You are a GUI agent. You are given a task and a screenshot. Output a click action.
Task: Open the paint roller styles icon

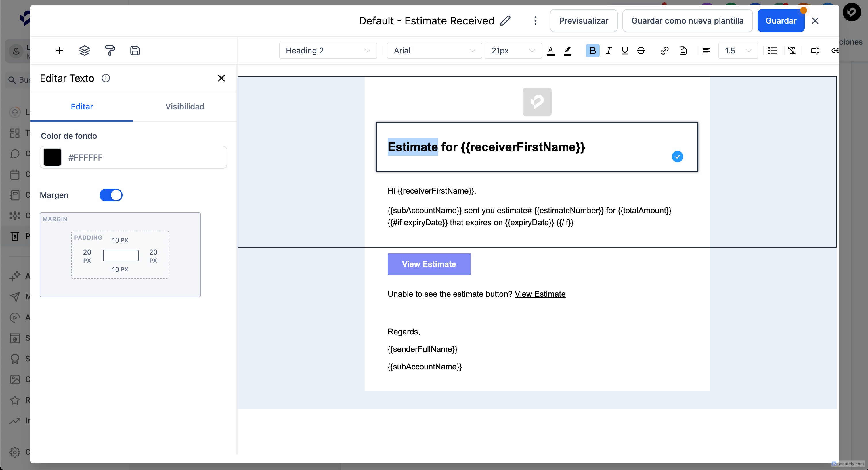tap(110, 51)
